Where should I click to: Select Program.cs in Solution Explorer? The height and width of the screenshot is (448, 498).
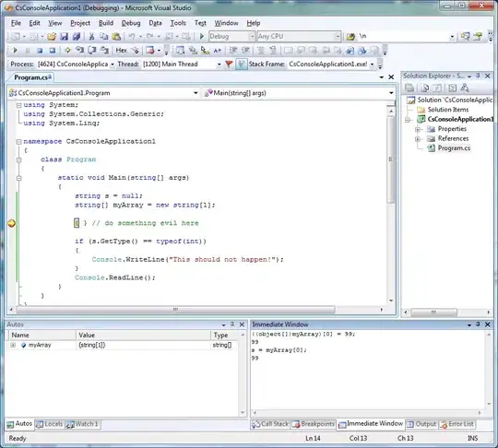click(x=454, y=148)
